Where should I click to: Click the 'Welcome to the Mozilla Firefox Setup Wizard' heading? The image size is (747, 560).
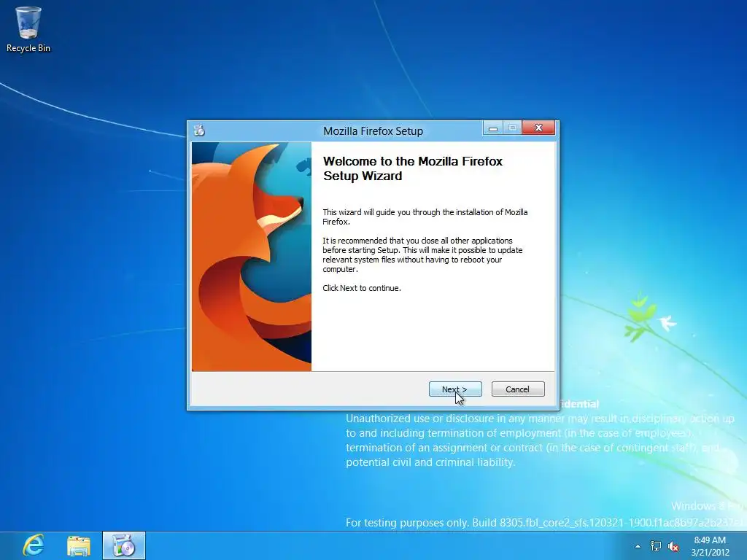[x=413, y=168]
